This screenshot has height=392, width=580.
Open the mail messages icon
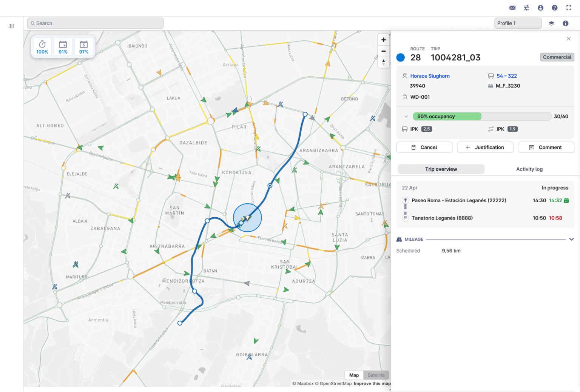(512, 8)
